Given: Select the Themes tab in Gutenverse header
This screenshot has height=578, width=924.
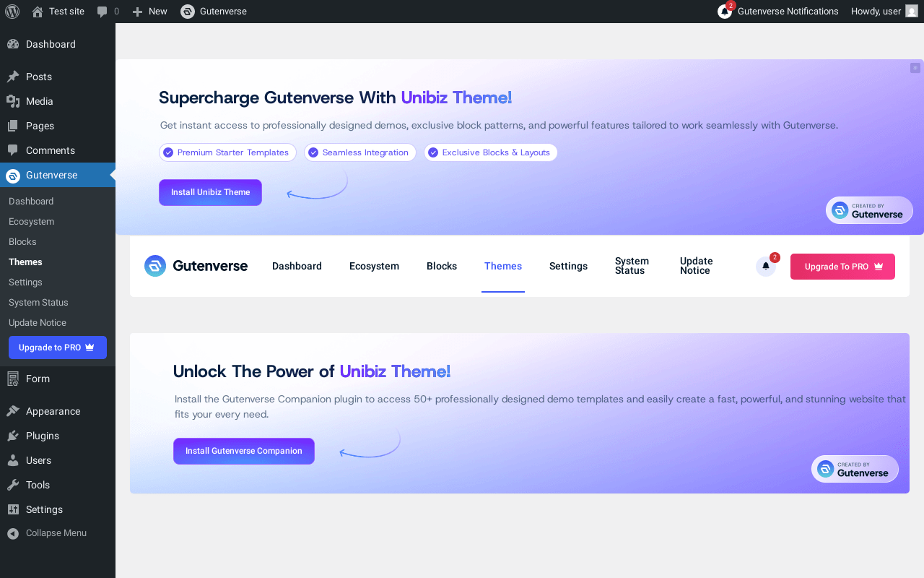Looking at the screenshot, I should click(x=503, y=266).
